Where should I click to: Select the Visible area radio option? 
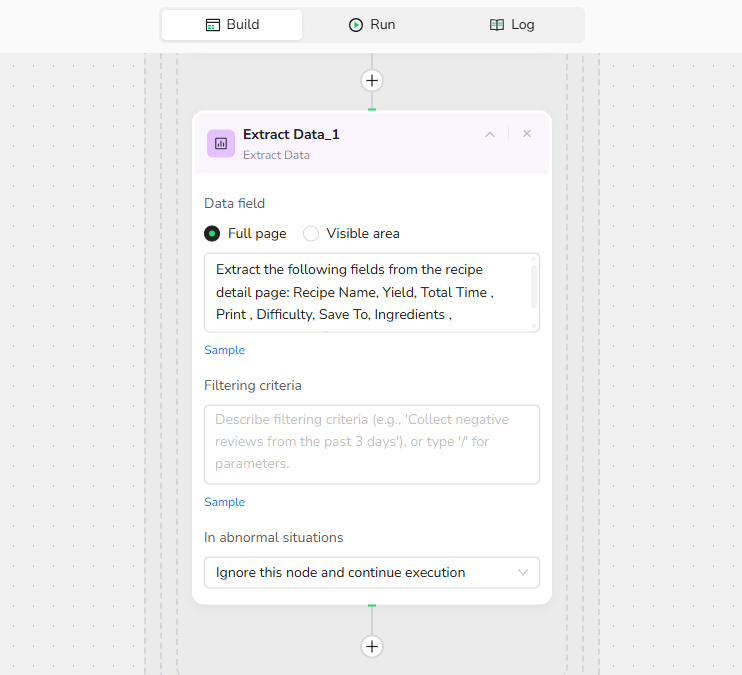[311, 233]
